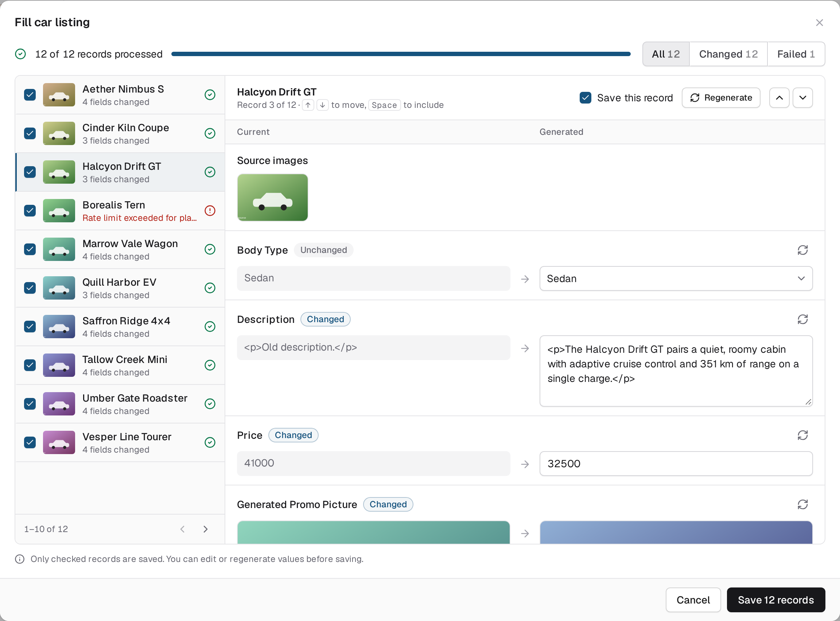
Task: Click the info icon beside saving note
Action: 20,559
